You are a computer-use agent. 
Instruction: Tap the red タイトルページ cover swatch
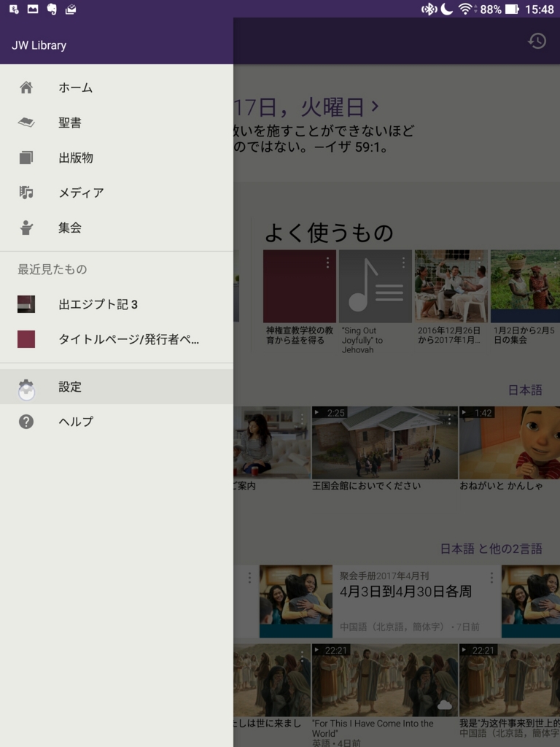pyautogui.click(x=26, y=339)
